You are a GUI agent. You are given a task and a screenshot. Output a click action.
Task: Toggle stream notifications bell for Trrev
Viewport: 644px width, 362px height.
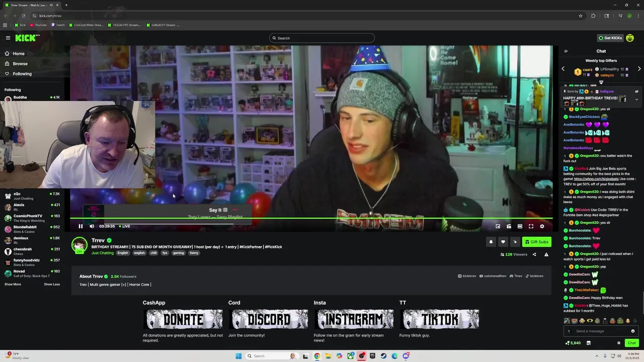[x=491, y=242]
